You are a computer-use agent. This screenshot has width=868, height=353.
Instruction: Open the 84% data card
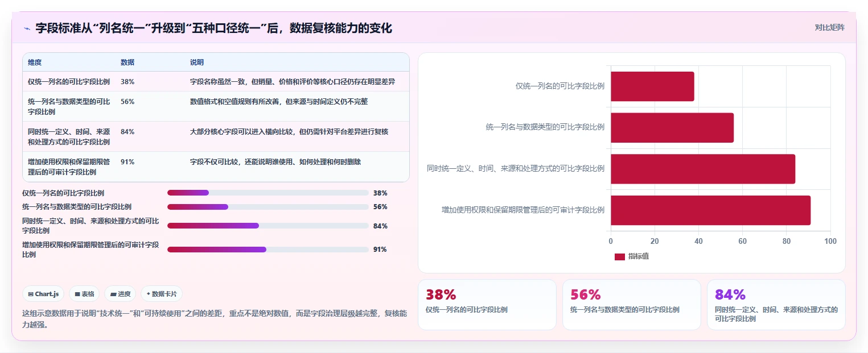pos(776,305)
